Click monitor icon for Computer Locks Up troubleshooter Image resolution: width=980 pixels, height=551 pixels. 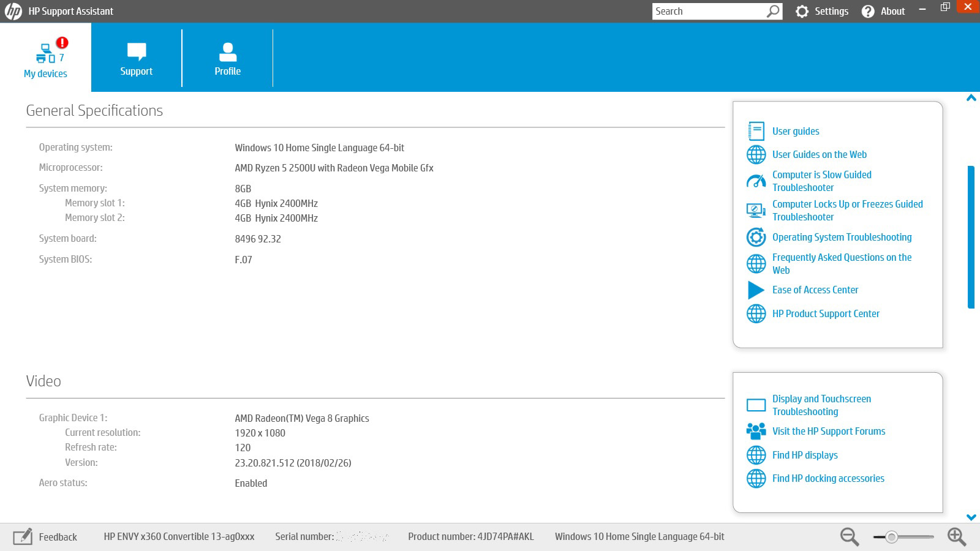[756, 211]
